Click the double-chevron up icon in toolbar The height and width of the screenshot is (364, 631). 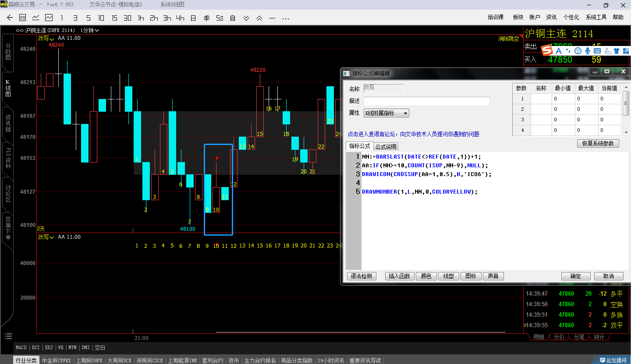(x=259, y=18)
